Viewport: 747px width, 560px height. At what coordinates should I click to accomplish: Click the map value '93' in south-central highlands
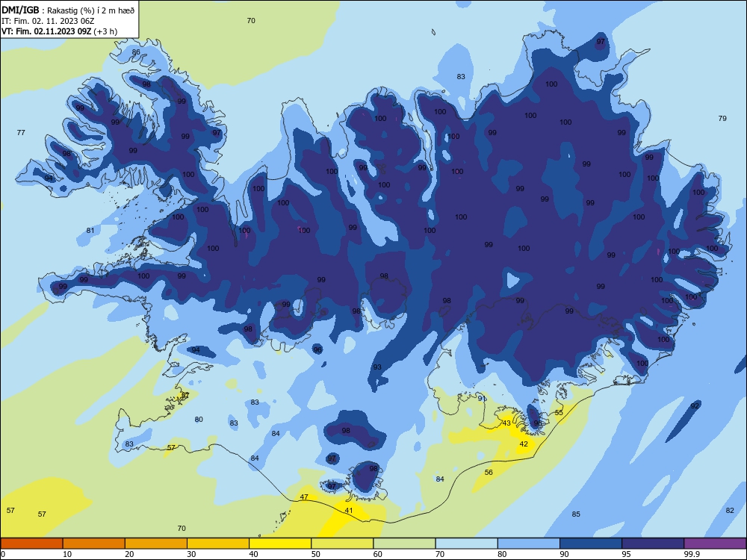click(377, 367)
